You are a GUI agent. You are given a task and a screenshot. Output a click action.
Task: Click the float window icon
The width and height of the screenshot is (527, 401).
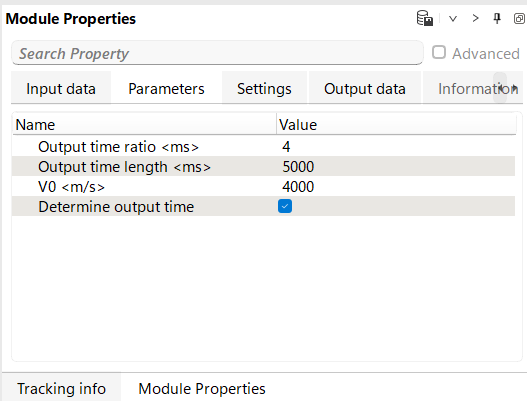[519, 18]
